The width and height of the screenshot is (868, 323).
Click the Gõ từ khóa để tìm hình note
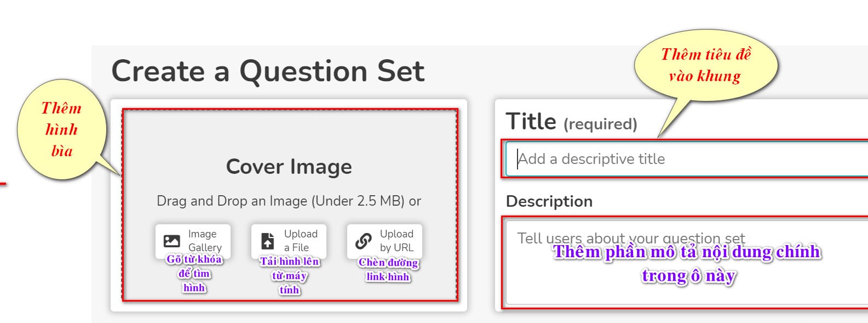[x=194, y=273]
